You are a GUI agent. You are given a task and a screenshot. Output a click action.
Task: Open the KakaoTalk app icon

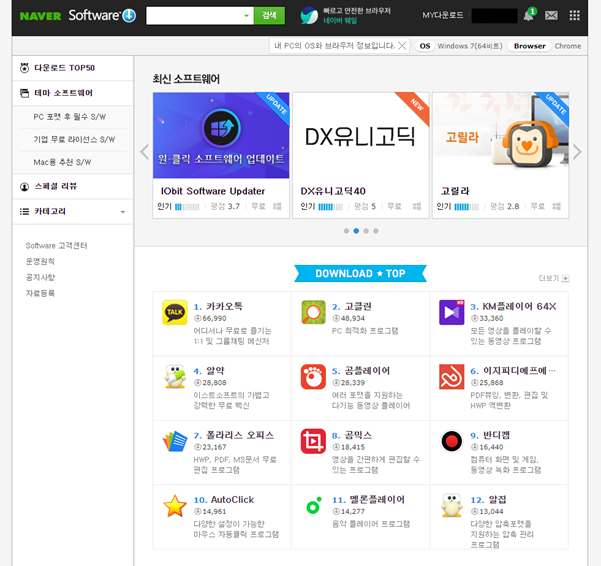pos(175,312)
